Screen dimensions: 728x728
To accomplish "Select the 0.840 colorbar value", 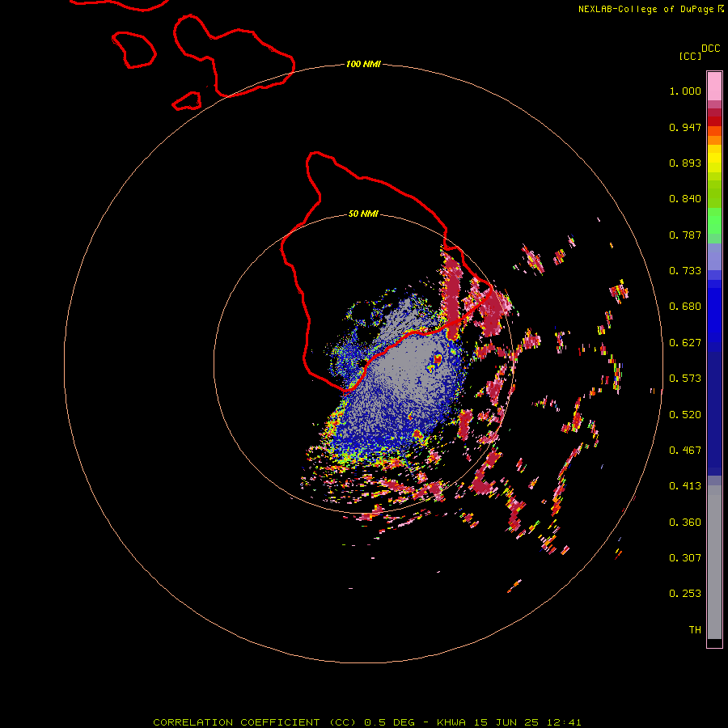I will tap(685, 199).
